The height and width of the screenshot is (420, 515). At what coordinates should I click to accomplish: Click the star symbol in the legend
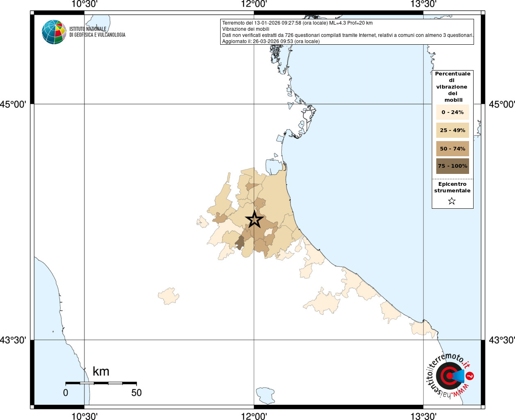(x=452, y=201)
